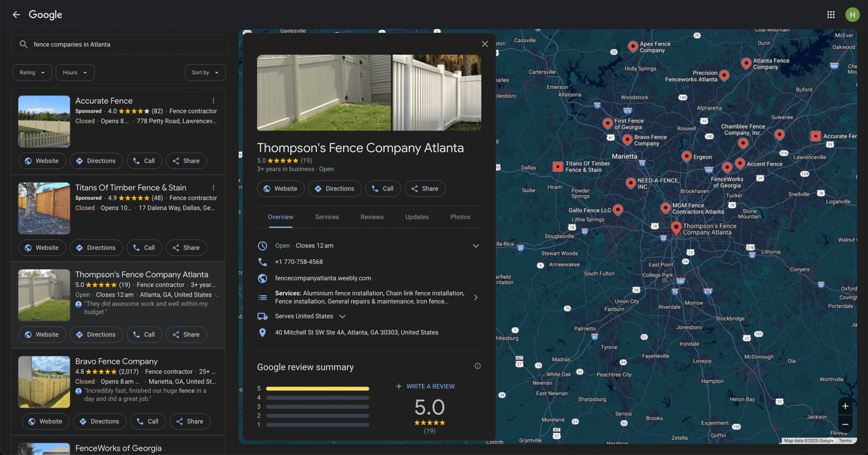Click the 4-star rating bar
Screen dimensions: 868x455
(317, 398)
